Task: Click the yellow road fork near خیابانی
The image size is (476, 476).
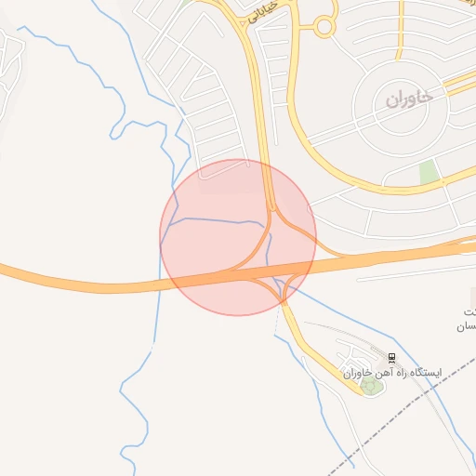Action: [244, 26]
